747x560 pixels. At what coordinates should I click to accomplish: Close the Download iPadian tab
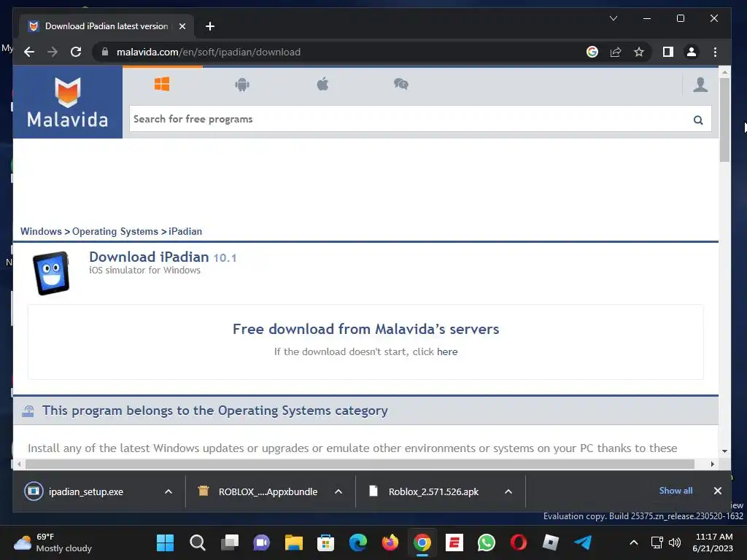coord(182,26)
